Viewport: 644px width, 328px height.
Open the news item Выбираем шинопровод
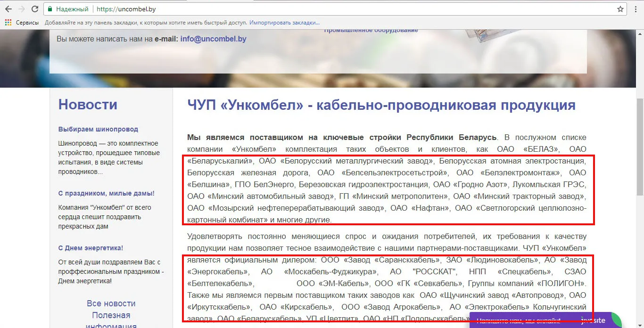(98, 129)
